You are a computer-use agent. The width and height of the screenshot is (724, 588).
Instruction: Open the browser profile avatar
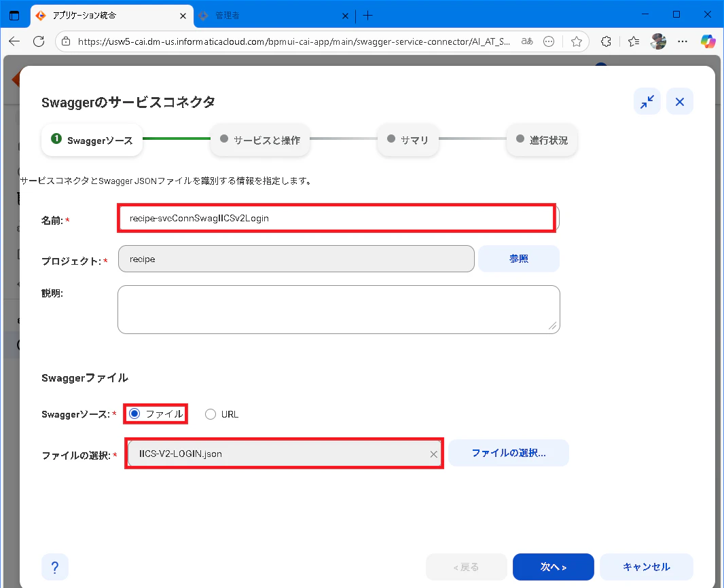coord(658,41)
